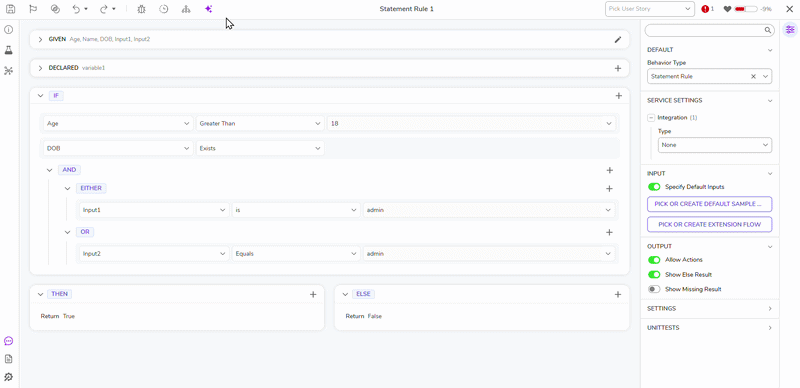The height and width of the screenshot is (388, 800).
Task: Open the Exists operator dropdown
Action: tap(260, 148)
